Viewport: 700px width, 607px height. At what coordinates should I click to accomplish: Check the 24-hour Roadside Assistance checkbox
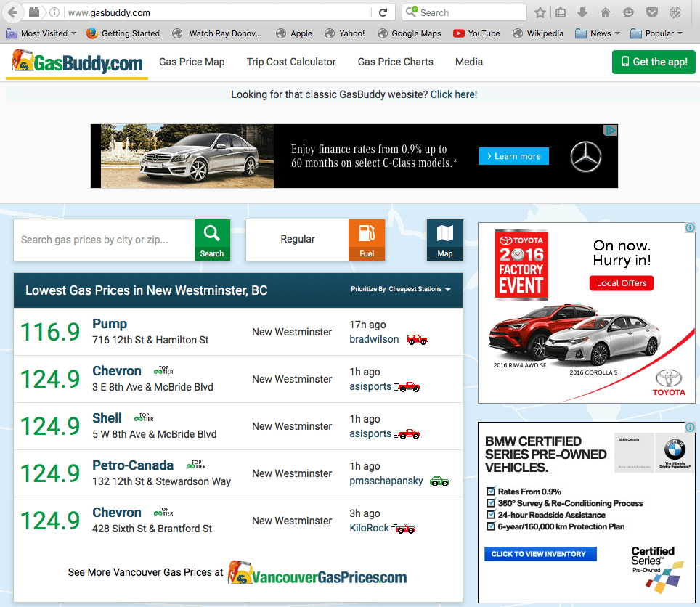[x=491, y=515]
